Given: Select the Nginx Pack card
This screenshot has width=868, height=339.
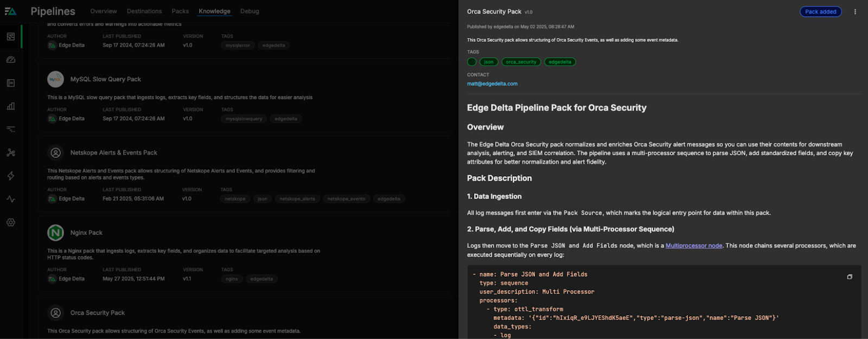Looking at the screenshot, I should click(x=86, y=233).
